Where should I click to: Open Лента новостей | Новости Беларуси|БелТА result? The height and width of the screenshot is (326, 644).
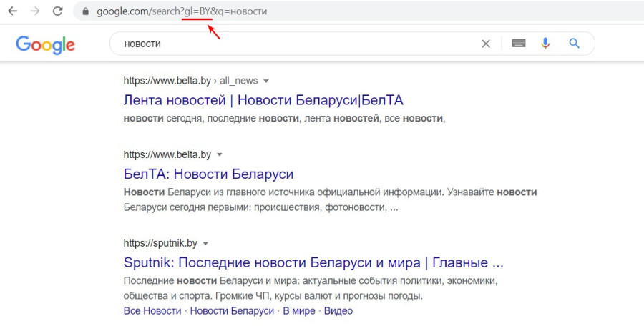click(x=263, y=100)
